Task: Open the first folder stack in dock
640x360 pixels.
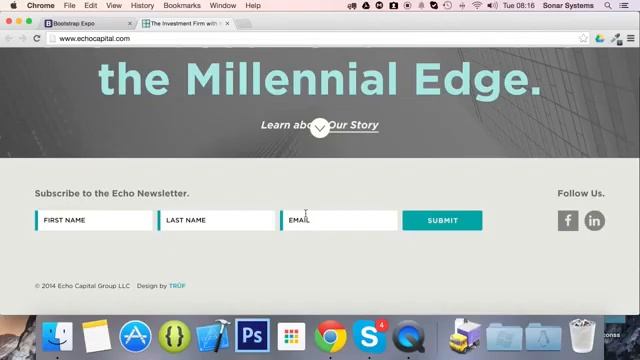Action: click(x=504, y=336)
